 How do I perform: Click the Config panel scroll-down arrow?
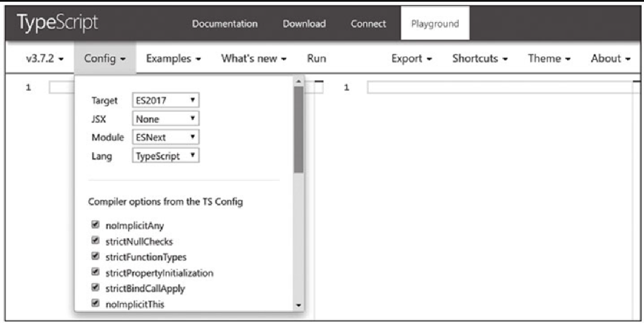pos(299,305)
